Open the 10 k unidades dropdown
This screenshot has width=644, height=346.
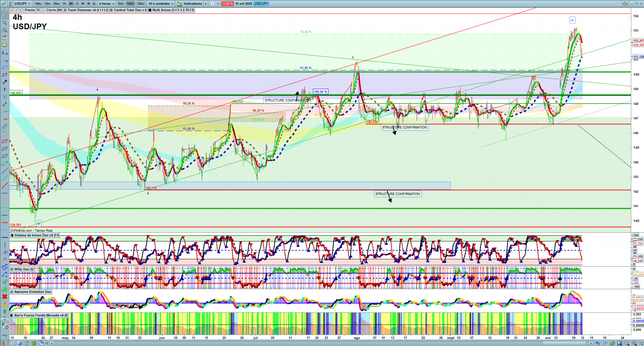coord(161,4)
